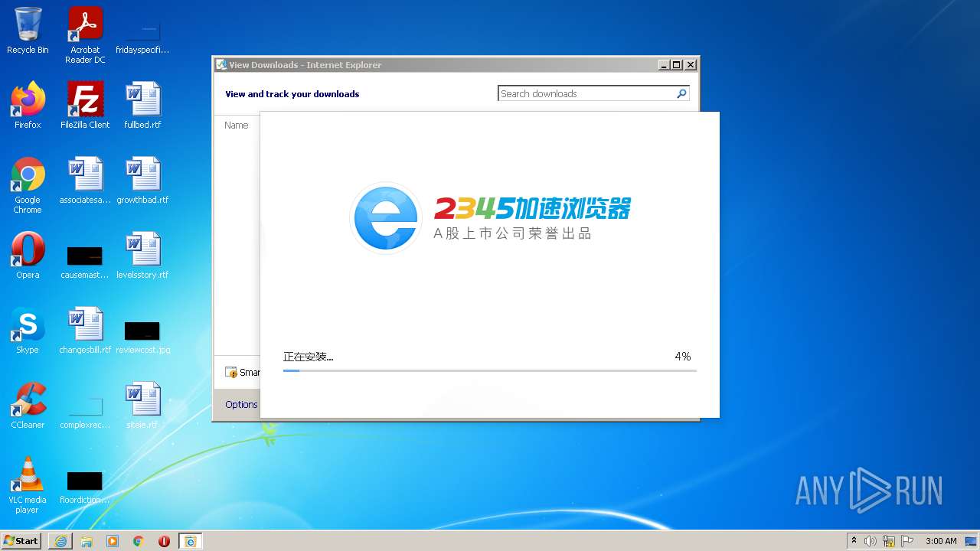
Task: Click the Start button
Action: (x=21, y=541)
